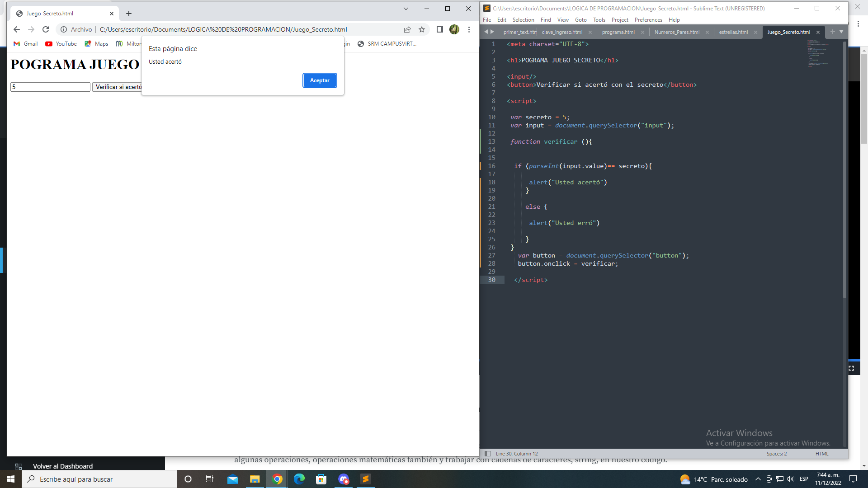
Task: Click the Edit menu in Sublime Text
Action: coord(501,20)
